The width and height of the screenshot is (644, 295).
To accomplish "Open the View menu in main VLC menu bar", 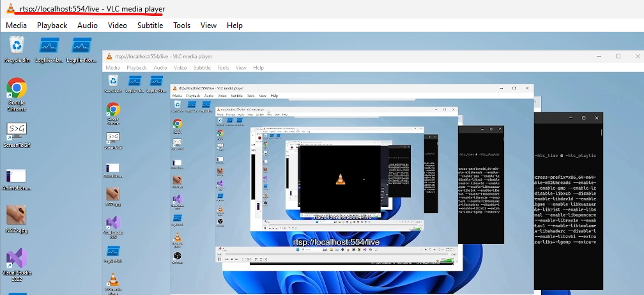I will click(209, 26).
